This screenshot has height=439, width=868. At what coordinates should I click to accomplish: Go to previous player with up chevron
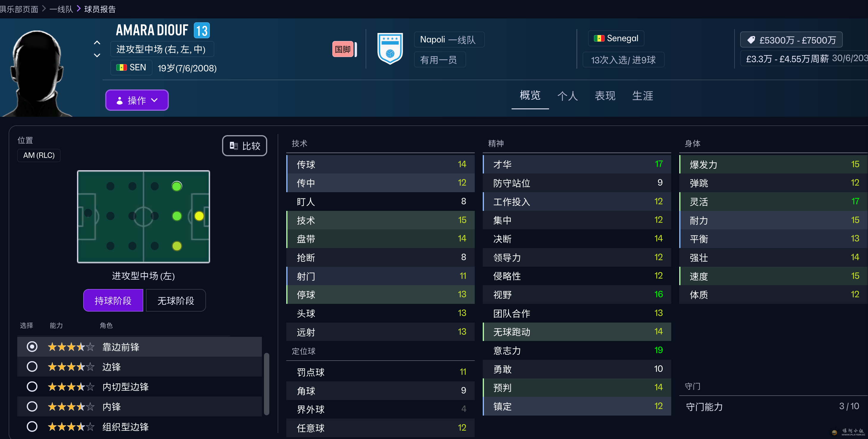coord(97,43)
